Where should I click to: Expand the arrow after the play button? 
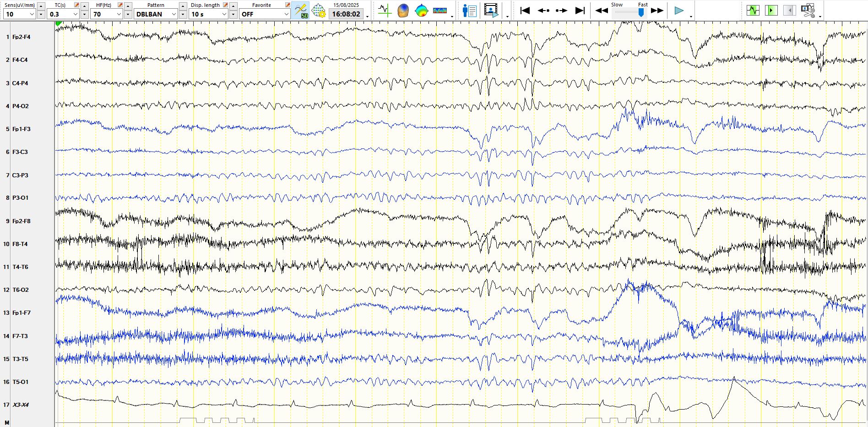[x=691, y=16]
